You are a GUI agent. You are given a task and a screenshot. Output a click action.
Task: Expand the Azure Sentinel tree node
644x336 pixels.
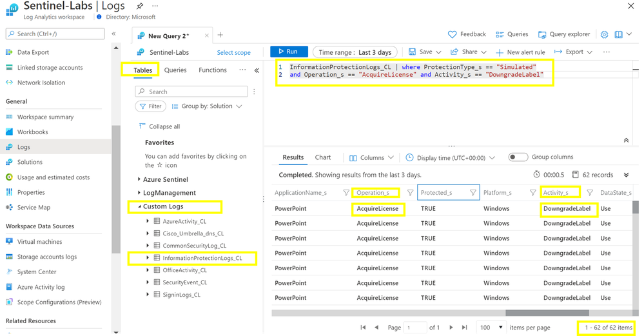tap(139, 179)
